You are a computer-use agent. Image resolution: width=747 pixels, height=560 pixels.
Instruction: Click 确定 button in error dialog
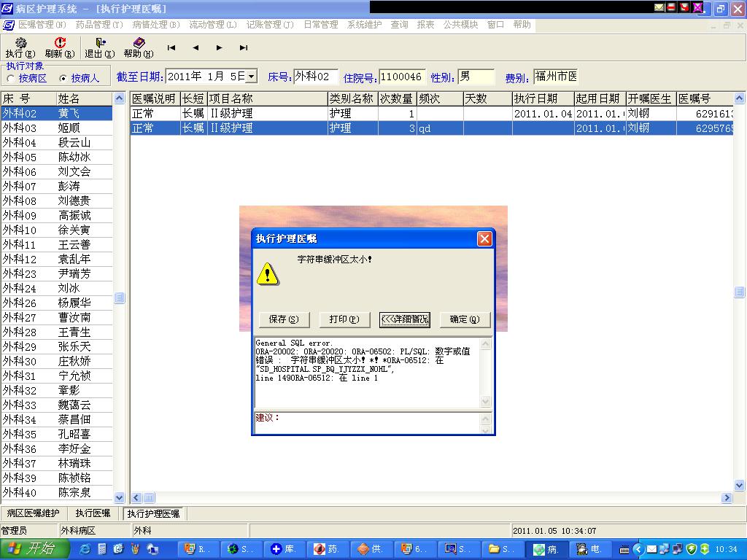click(x=465, y=319)
